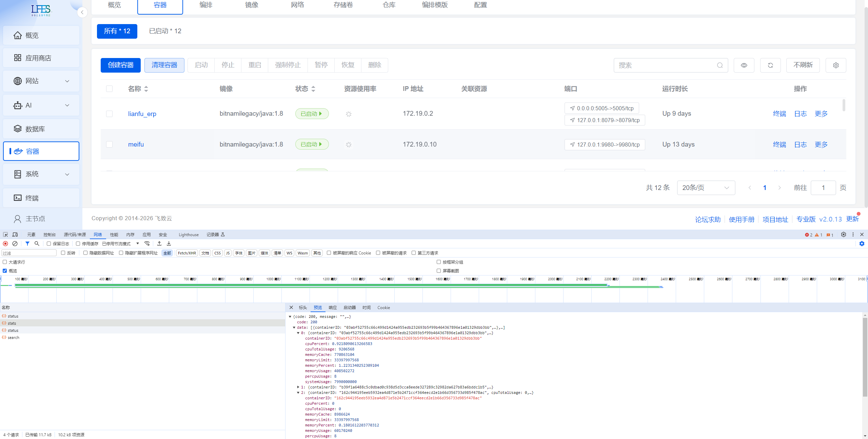The image size is (868, 439).
Task: Click the refresh icon beside search box
Action: point(770,65)
